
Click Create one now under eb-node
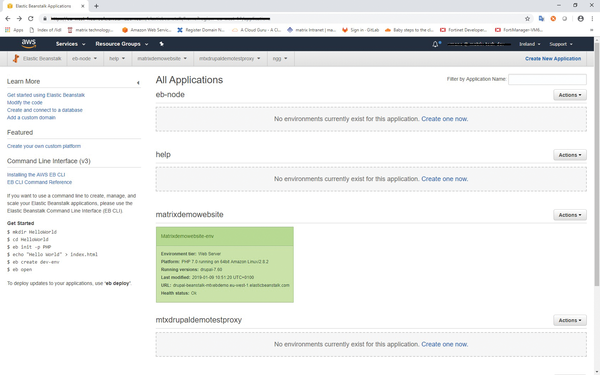[x=445, y=119]
